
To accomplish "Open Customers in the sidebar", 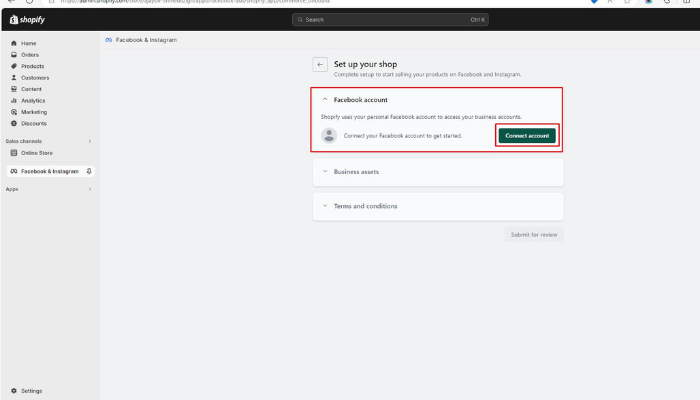I will pos(35,78).
